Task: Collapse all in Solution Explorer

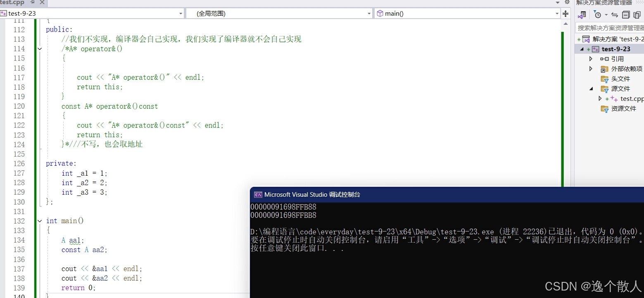Action: (x=626, y=15)
